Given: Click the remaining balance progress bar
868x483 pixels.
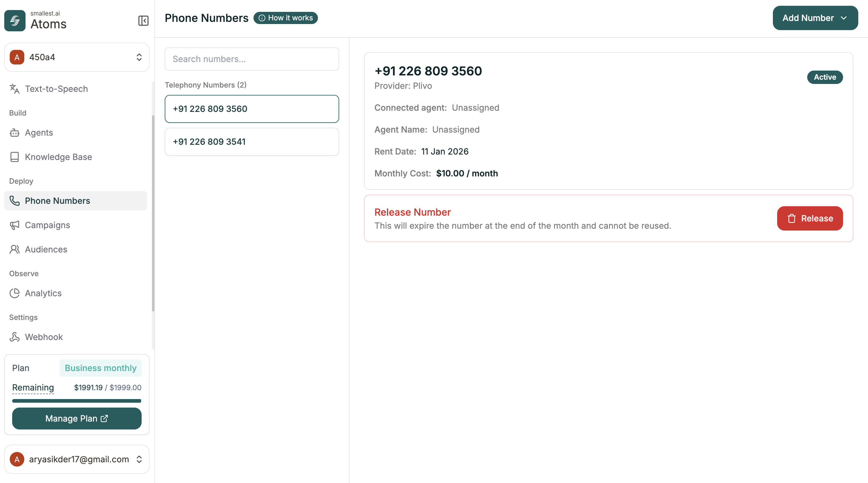Looking at the screenshot, I should point(77,401).
